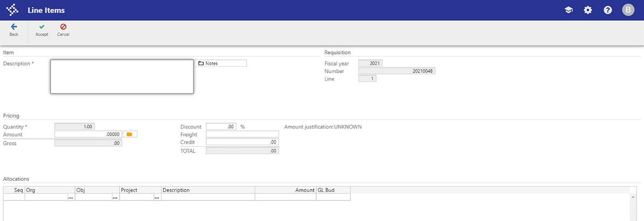
Task: Select the Project allocation cell
Action: point(136,197)
